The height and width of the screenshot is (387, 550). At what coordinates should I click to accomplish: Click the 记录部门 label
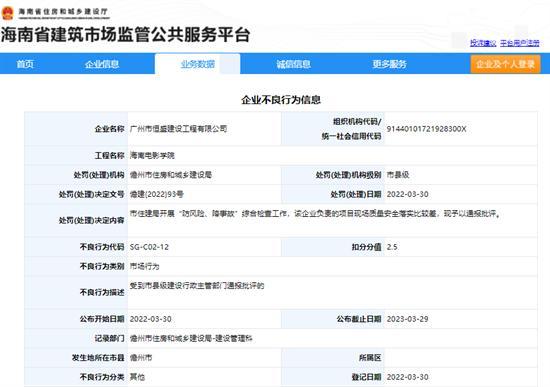coord(109,338)
